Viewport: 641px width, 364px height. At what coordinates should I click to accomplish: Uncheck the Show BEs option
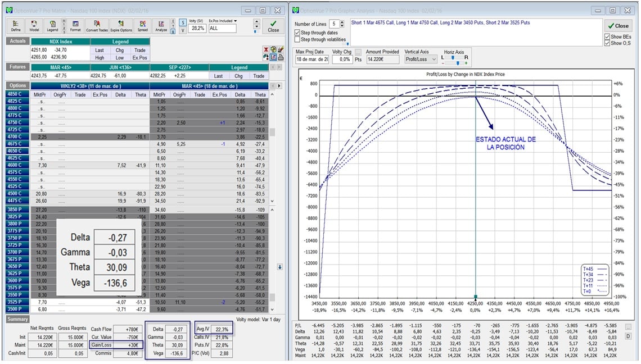[x=607, y=37]
